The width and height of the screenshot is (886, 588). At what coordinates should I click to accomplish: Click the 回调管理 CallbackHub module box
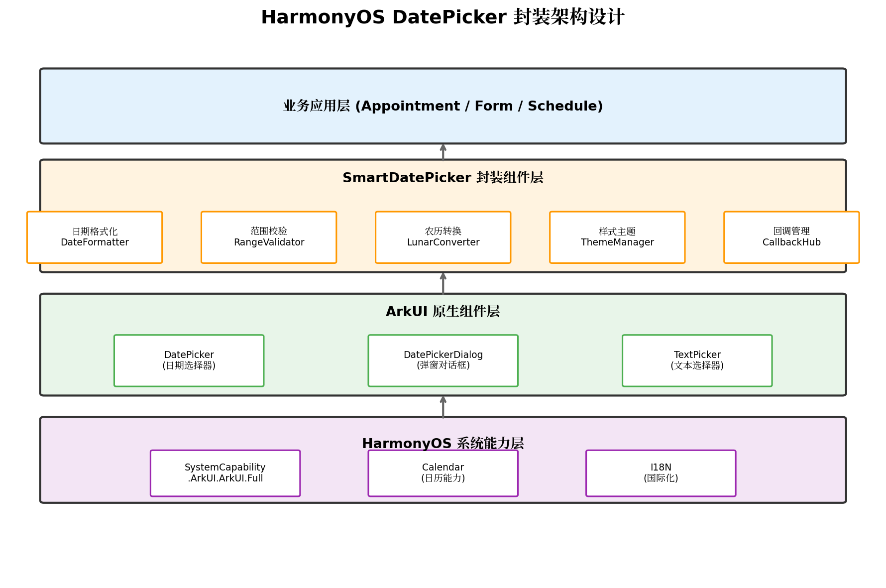pos(791,237)
